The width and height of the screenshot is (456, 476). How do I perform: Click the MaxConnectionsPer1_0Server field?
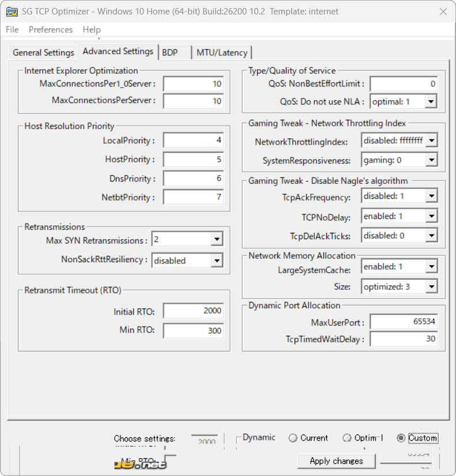pyautogui.click(x=193, y=84)
